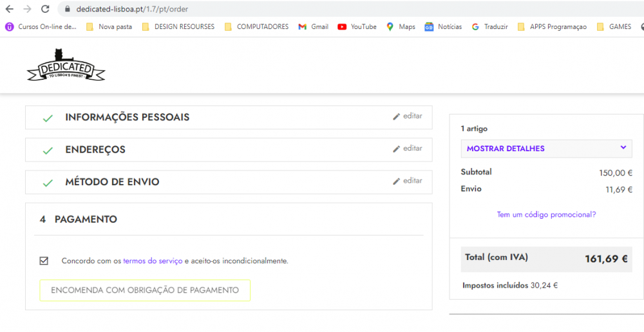
Task: Click the Impostos incluídos 30,24 € line
Action: point(510,286)
